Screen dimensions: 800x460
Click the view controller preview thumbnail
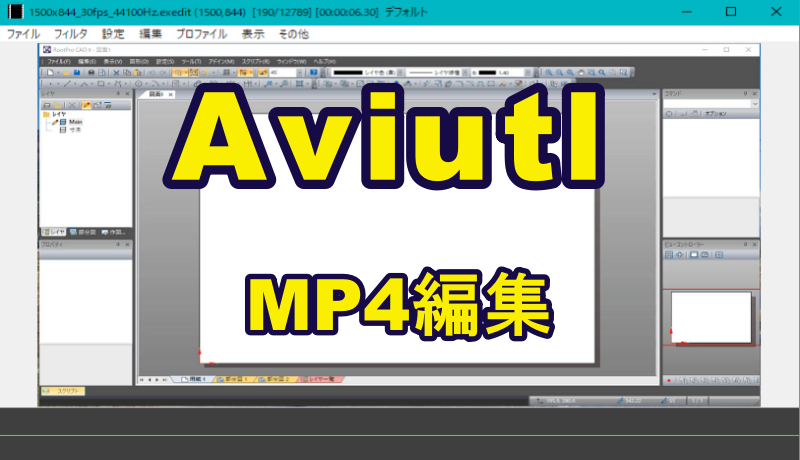712,315
